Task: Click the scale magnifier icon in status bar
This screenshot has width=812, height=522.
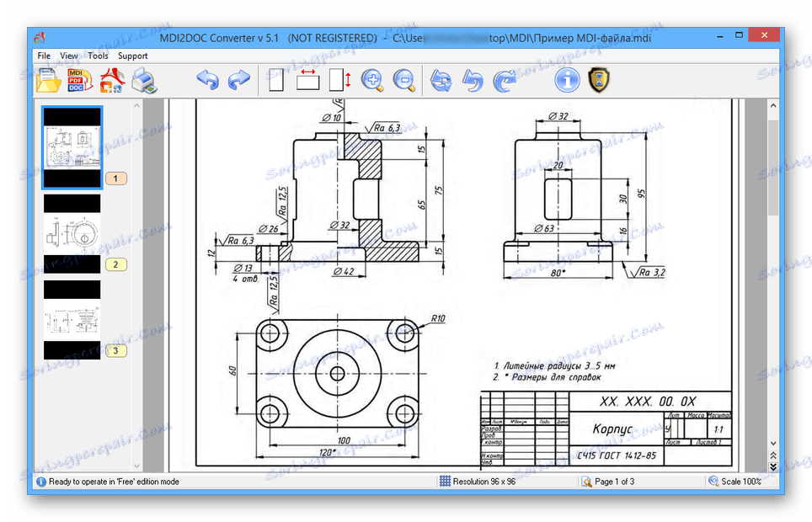Action: coord(713,482)
